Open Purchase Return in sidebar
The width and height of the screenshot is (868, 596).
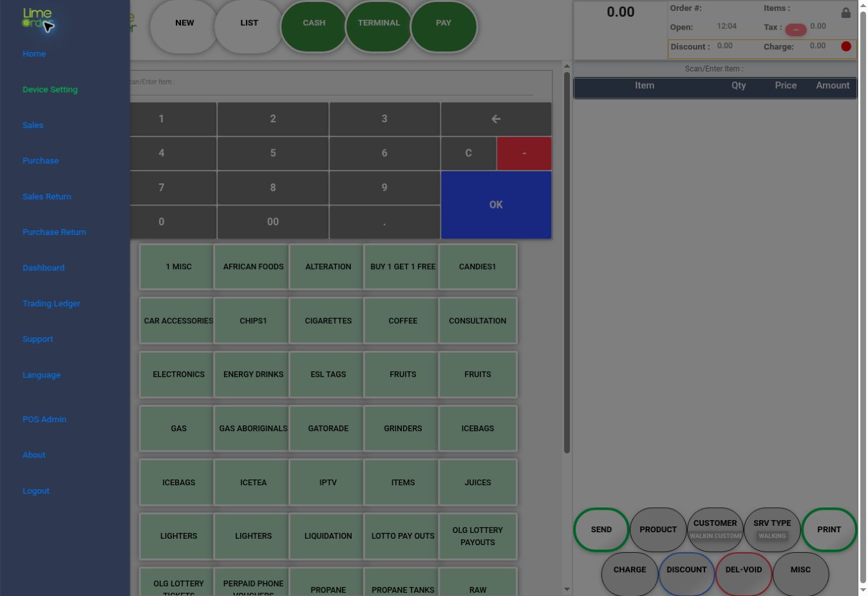click(x=54, y=232)
